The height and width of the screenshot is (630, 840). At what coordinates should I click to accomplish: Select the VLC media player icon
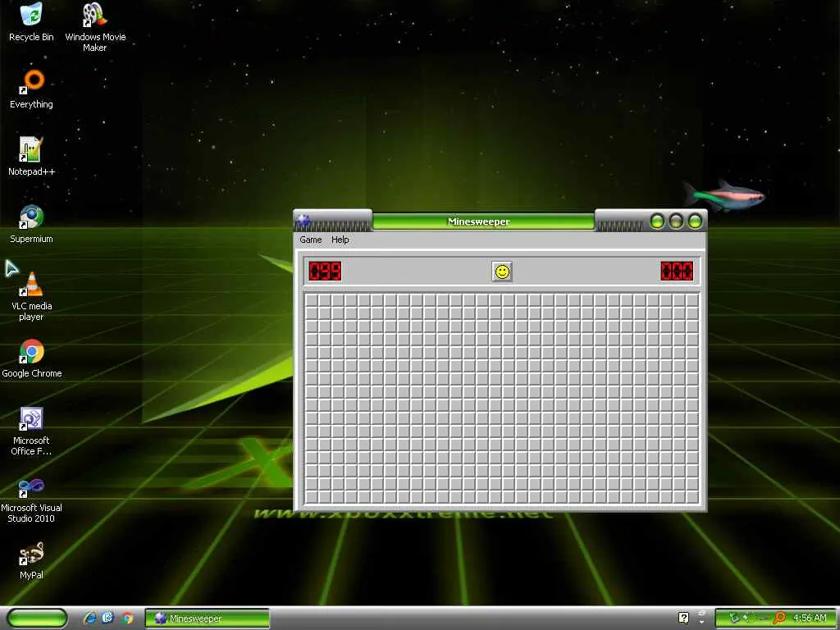click(x=32, y=296)
